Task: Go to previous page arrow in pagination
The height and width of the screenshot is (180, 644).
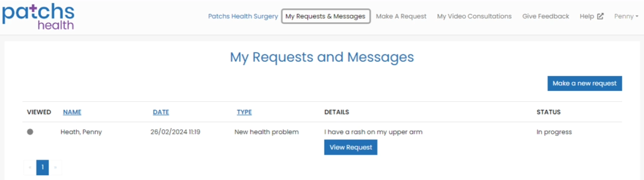Action: 30,167
